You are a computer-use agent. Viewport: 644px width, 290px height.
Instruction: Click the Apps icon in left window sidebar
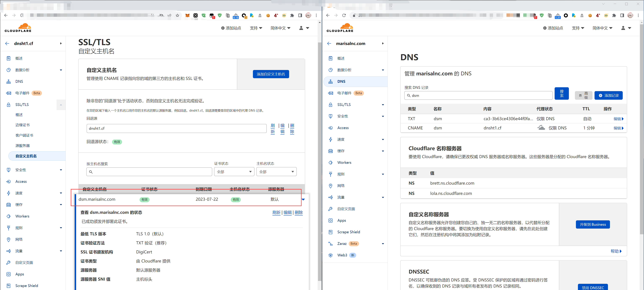[x=9, y=274]
